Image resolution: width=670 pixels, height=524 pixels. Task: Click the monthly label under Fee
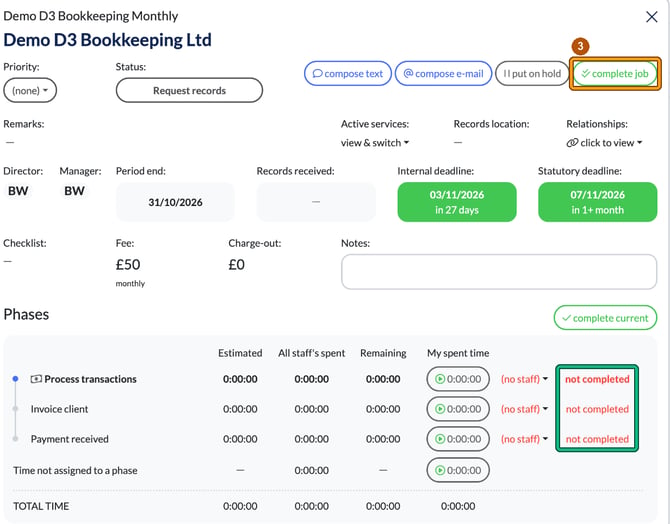(x=130, y=283)
